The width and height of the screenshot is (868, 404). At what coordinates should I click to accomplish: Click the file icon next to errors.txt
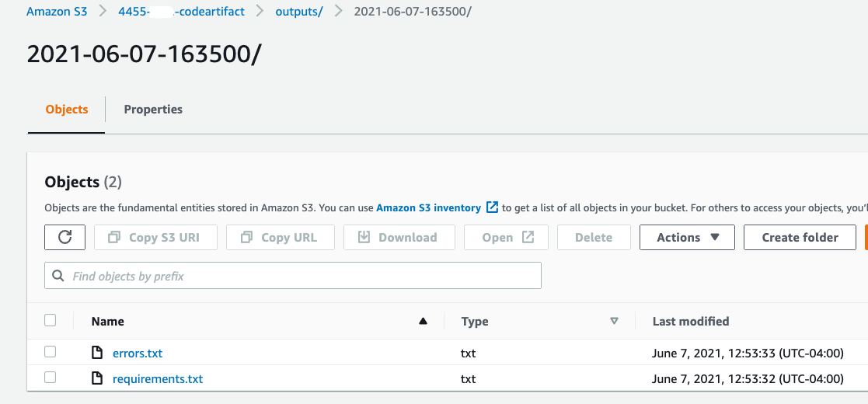tap(97, 353)
